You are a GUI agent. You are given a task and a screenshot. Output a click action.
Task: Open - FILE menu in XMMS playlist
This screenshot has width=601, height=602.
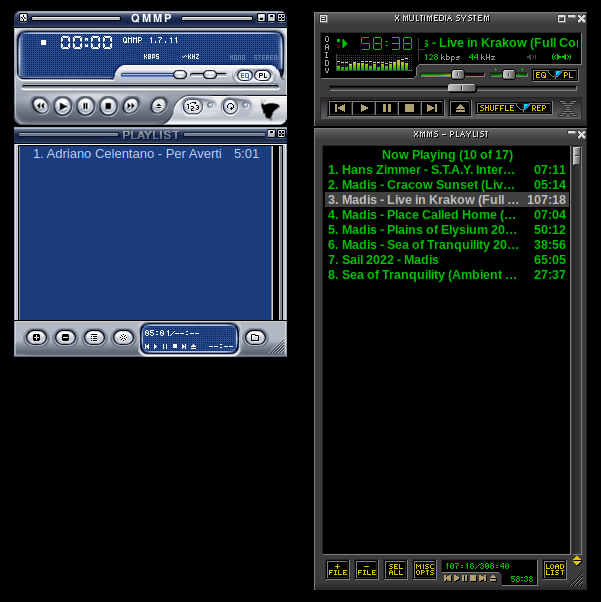367,569
